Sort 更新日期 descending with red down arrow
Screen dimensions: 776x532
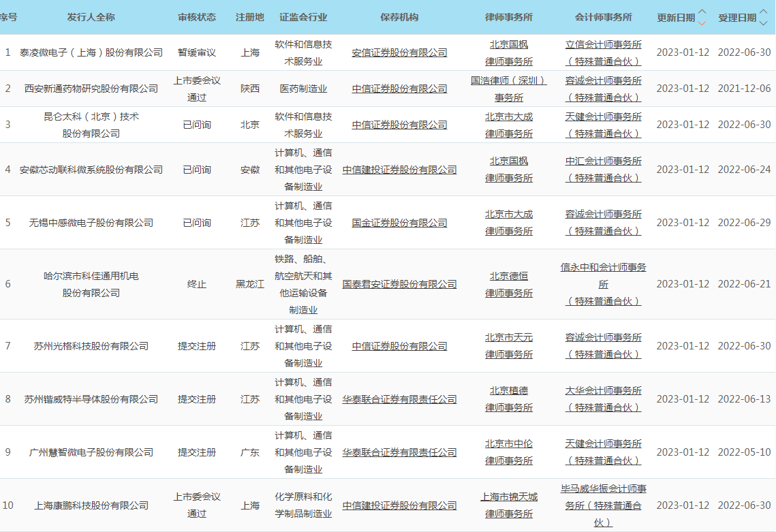tap(702, 22)
